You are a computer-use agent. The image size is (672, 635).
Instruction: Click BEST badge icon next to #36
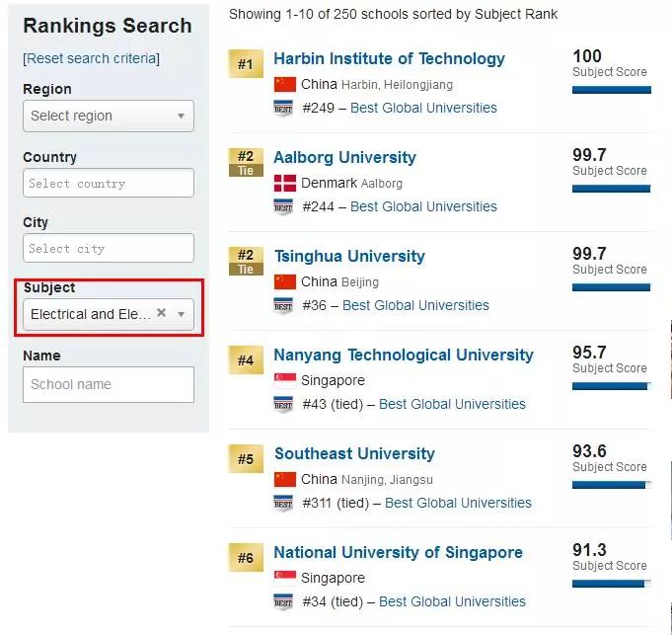(x=283, y=306)
